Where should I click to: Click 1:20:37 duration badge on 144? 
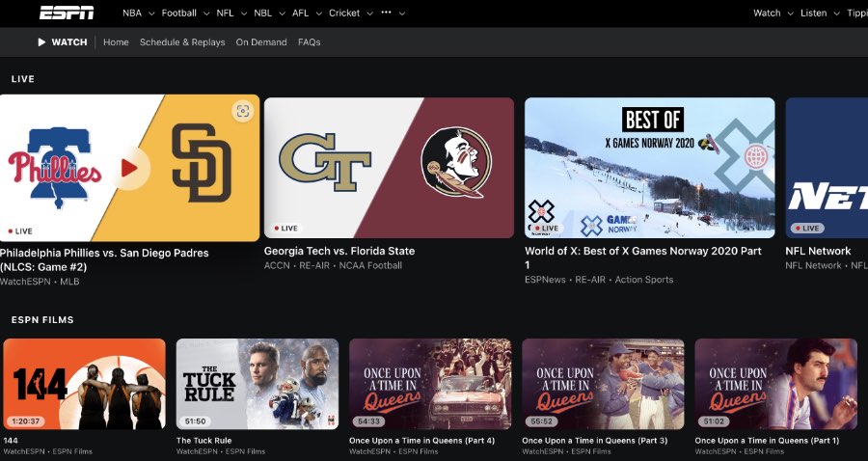pyautogui.click(x=27, y=421)
